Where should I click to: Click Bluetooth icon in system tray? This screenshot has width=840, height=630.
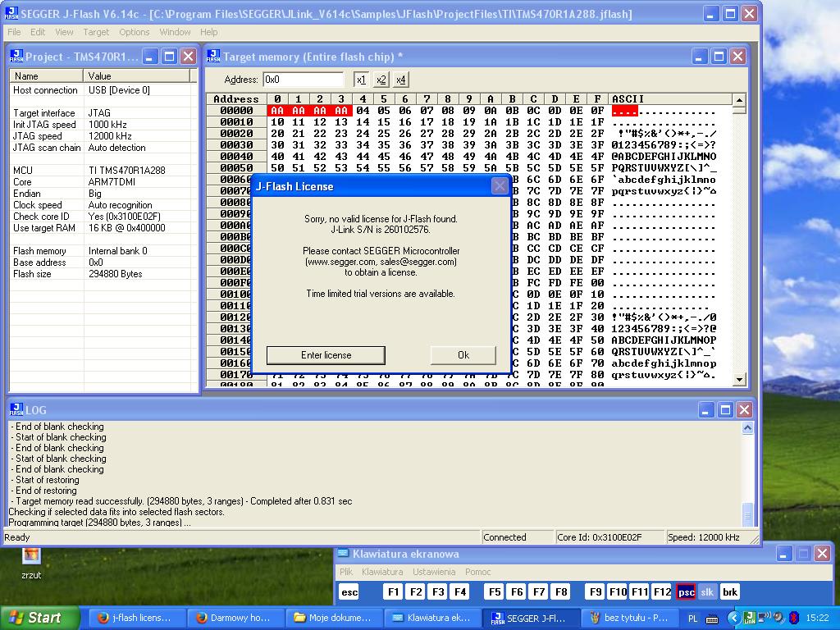tap(794, 619)
